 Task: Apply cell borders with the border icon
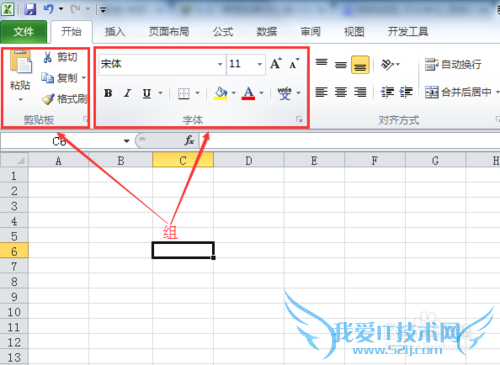pyautogui.click(x=184, y=93)
